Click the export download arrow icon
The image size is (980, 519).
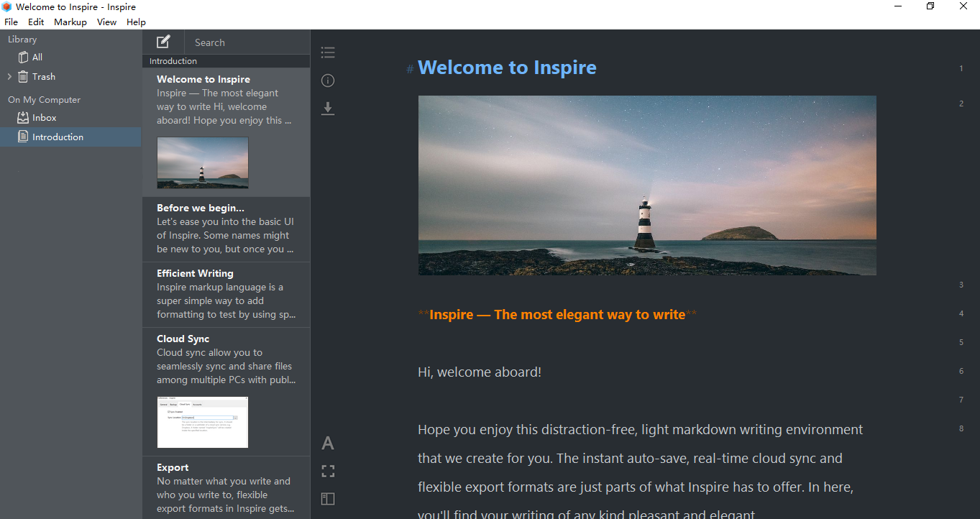(328, 109)
